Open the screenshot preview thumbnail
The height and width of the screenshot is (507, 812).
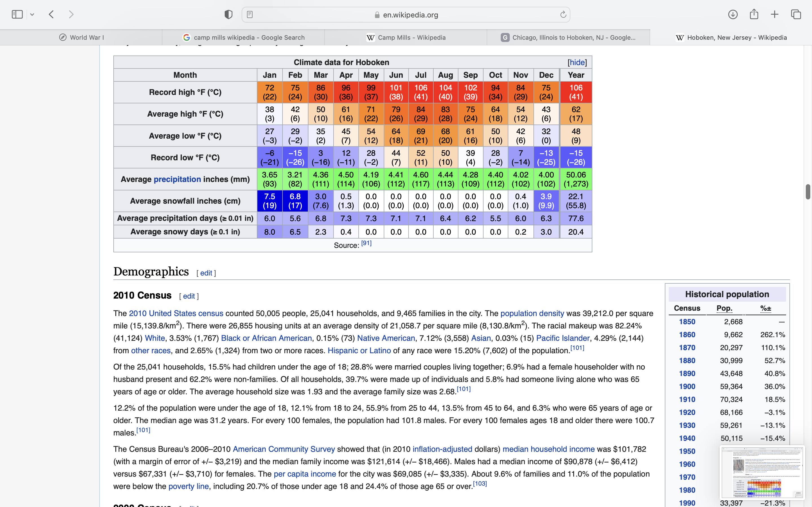[x=762, y=472]
